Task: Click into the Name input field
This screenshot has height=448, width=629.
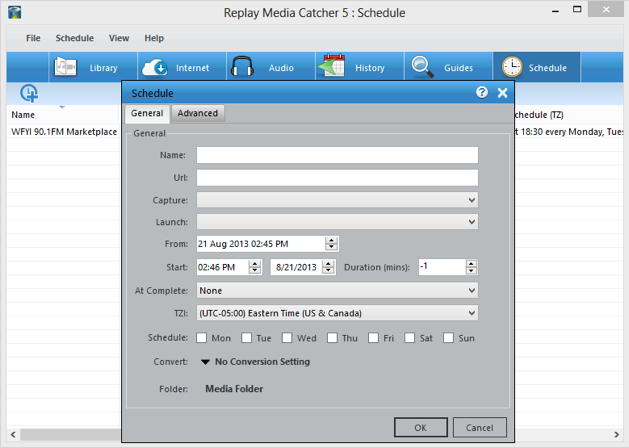Action: click(337, 155)
